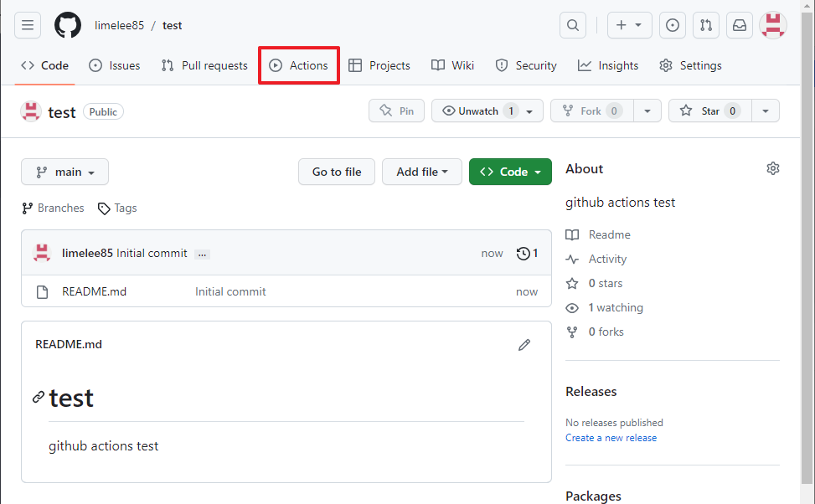Open Initial commit message in README row
The height and width of the screenshot is (504, 815).
230,291
